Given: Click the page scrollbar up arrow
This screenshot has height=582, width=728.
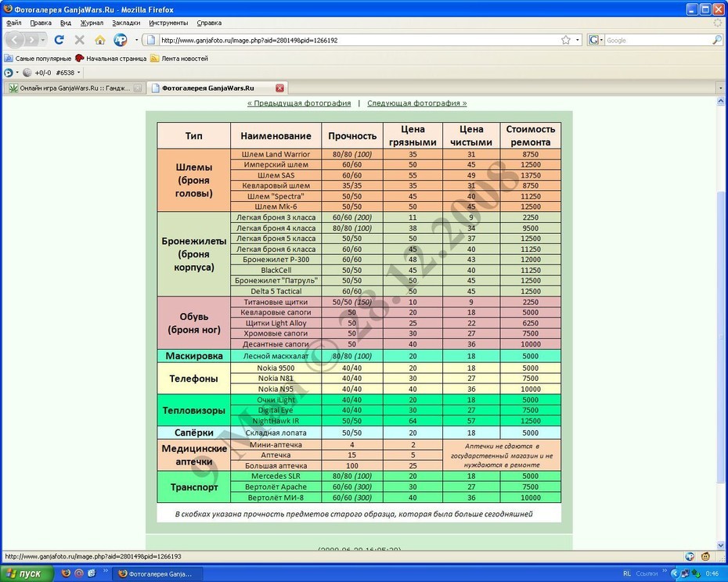Looking at the screenshot, I should [721, 101].
